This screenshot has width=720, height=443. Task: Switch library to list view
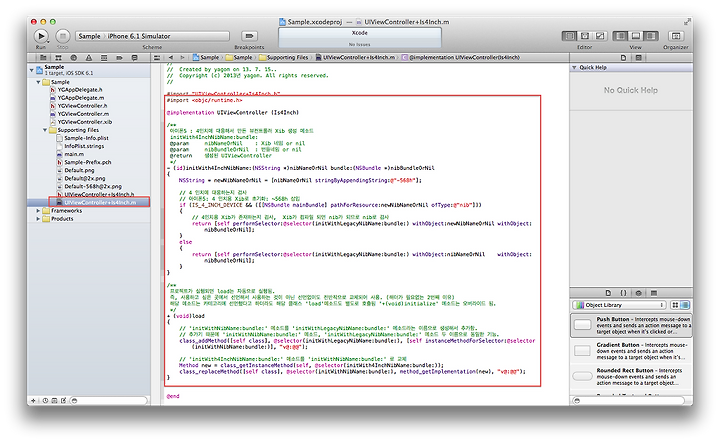point(685,305)
